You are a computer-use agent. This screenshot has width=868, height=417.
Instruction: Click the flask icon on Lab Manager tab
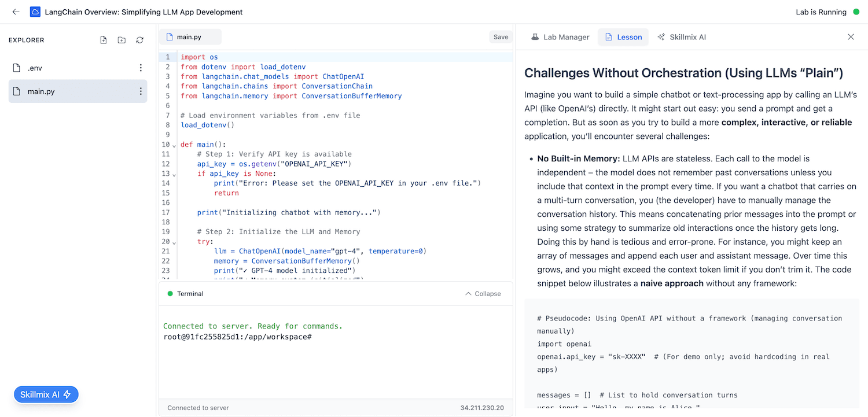[535, 37]
